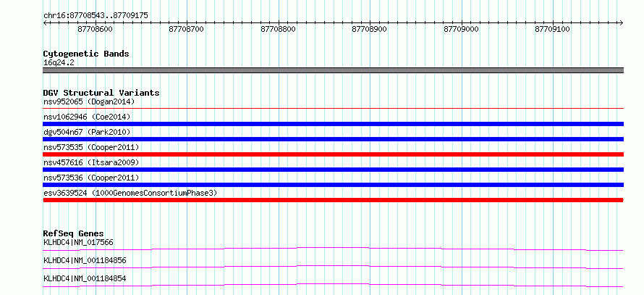Click the left arrow end of ruler
644x295 pixels.
pos(45,22)
